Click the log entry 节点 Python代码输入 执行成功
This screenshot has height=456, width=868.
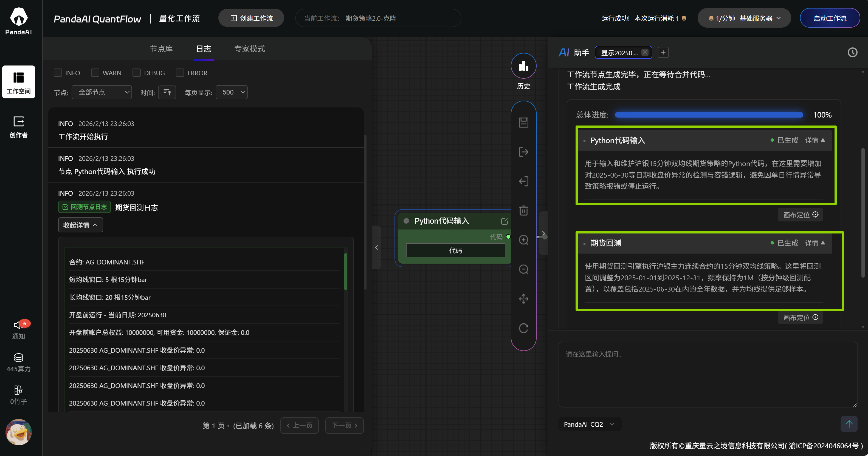click(107, 172)
